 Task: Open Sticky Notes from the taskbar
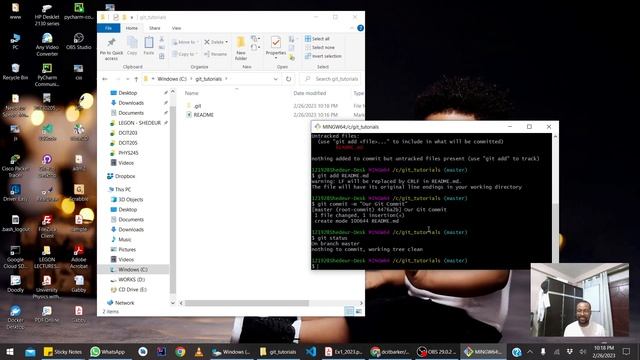pyautogui.click(x=63, y=351)
